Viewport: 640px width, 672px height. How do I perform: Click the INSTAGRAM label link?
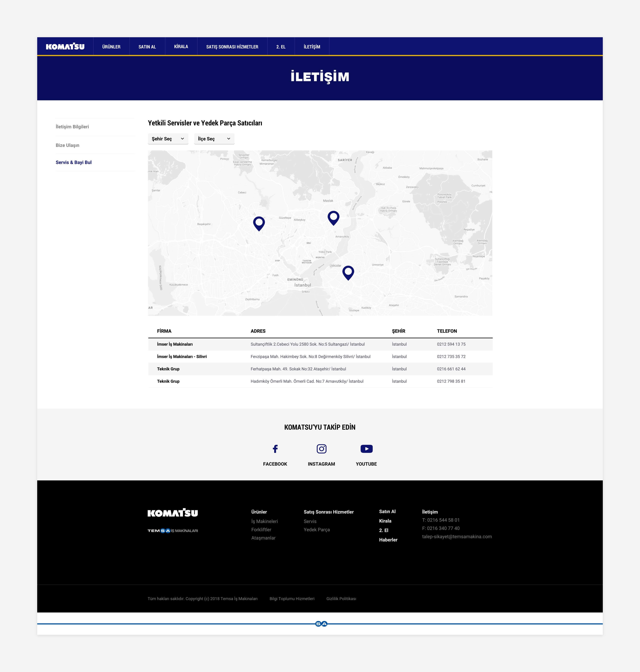(x=321, y=464)
